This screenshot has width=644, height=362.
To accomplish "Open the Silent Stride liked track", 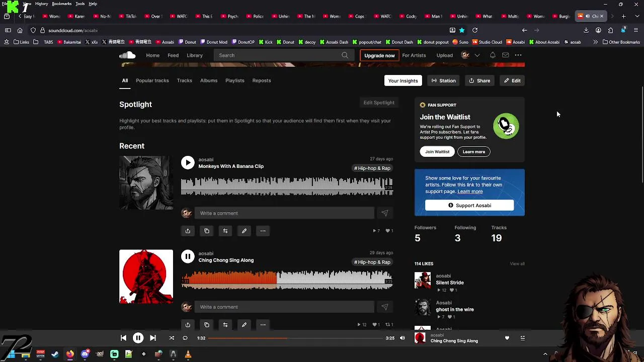I will coord(450,283).
